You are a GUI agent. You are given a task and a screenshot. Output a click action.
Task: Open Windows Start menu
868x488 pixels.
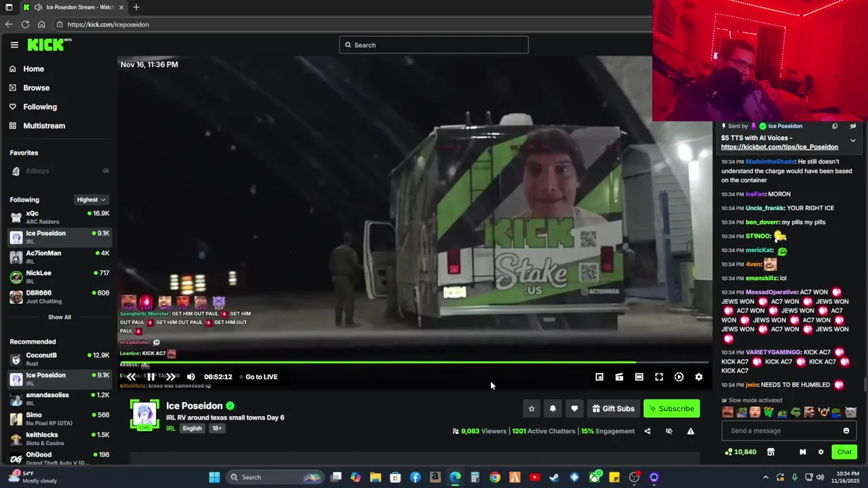(x=214, y=477)
